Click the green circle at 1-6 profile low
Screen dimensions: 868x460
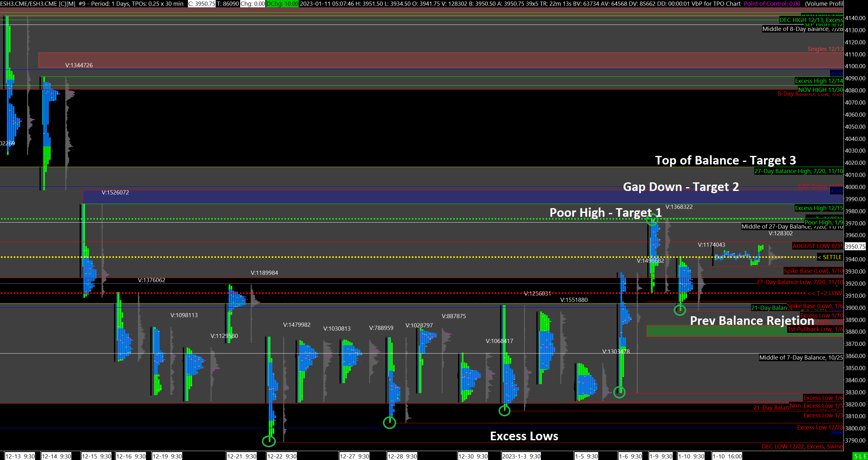tap(619, 392)
